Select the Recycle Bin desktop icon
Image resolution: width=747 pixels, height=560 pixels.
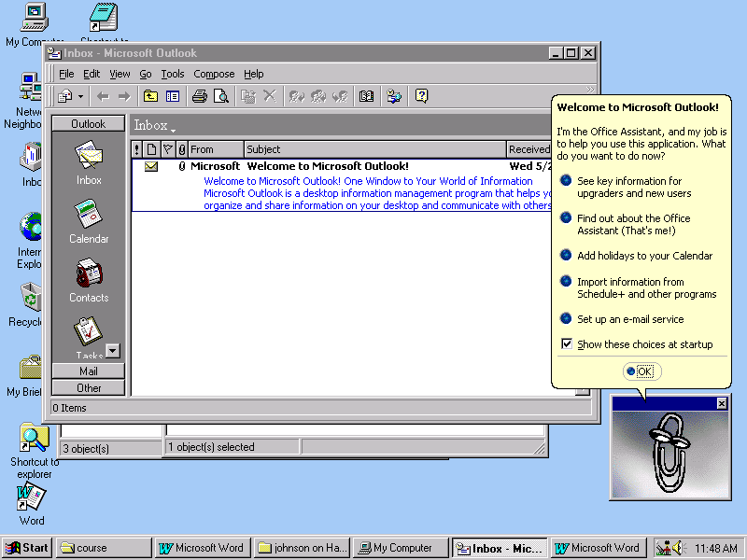point(30,305)
